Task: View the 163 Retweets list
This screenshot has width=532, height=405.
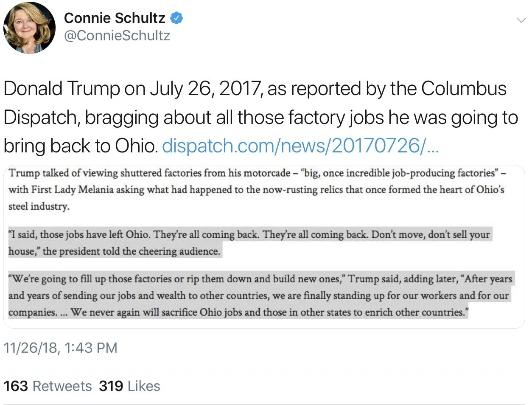Action: [x=48, y=386]
